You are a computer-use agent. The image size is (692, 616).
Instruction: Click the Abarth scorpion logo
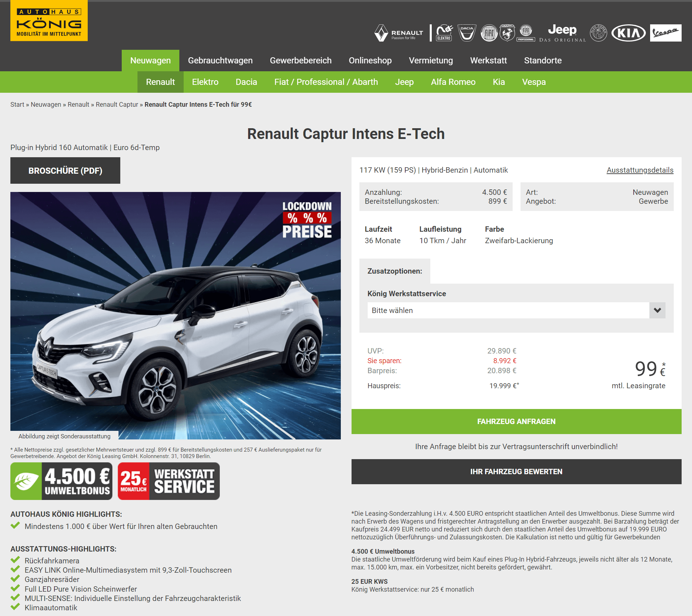(x=507, y=33)
